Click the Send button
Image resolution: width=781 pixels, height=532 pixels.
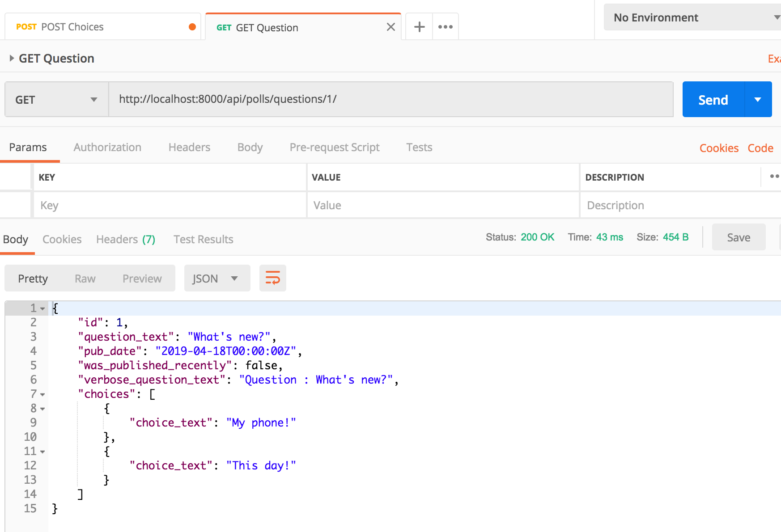pyautogui.click(x=713, y=99)
